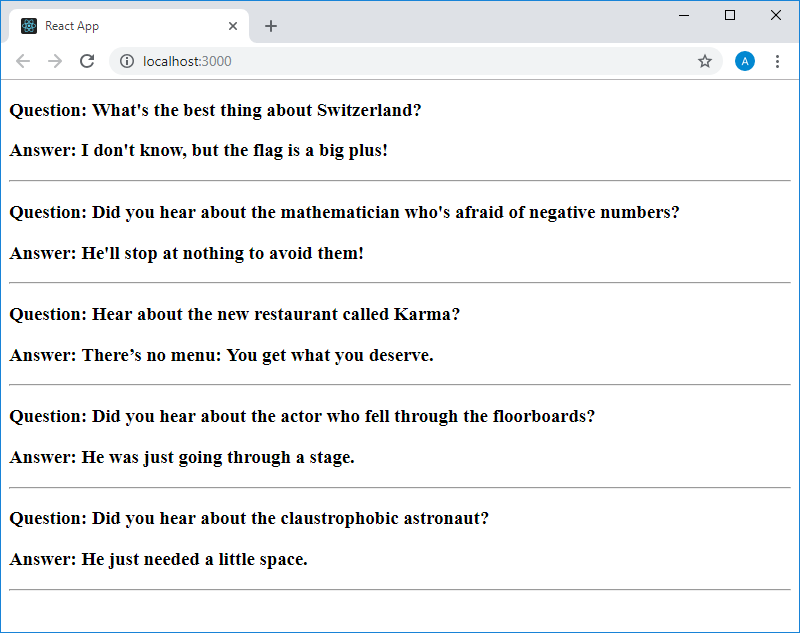This screenshot has height=633, width=800.
Task: Open the profile avatar menu
Action: coord(745,61)
